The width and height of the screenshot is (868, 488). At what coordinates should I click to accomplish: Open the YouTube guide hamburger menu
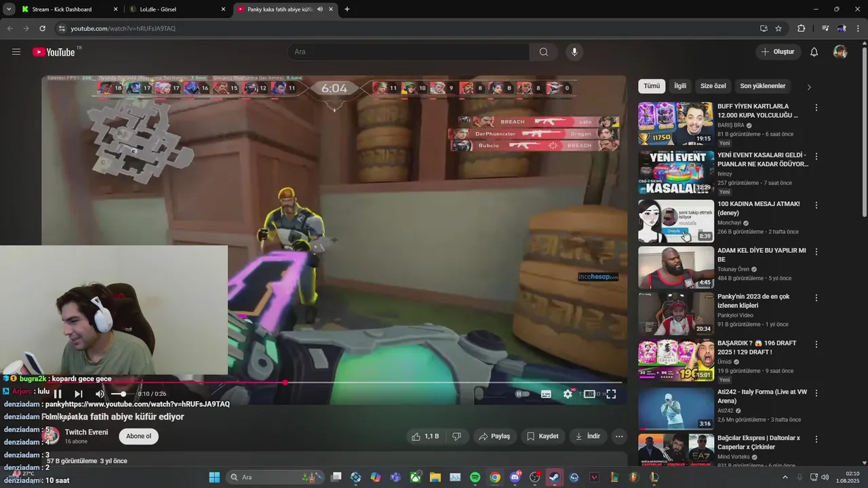coord(16,52)
